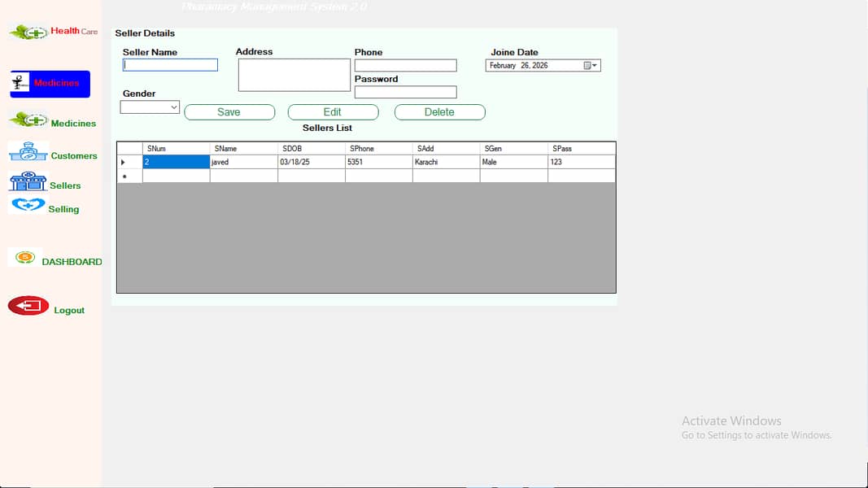This screenshot has height=488, width=868.
Task: Sort by the SName column header
Action: [243, 149]
